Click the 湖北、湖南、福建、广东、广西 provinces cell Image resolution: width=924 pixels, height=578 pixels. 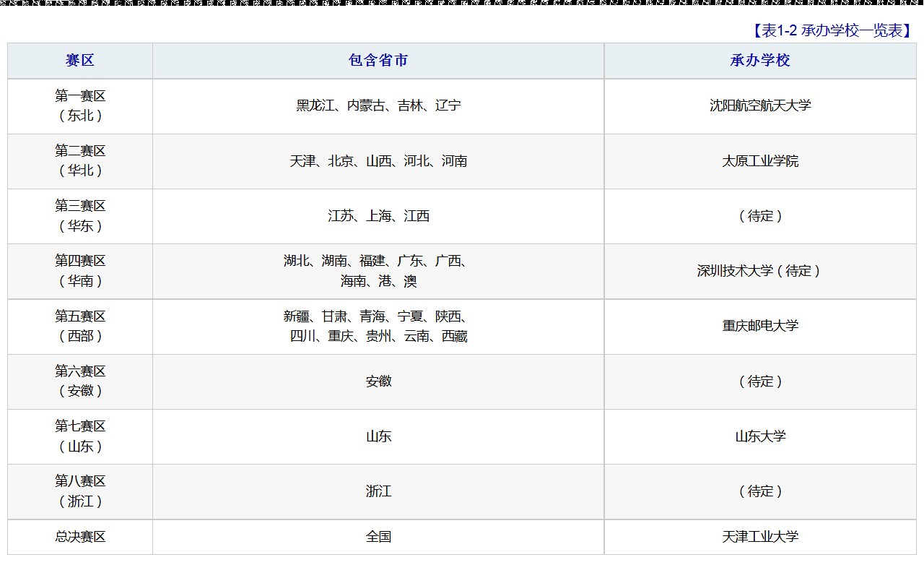(x=378, y=271)
